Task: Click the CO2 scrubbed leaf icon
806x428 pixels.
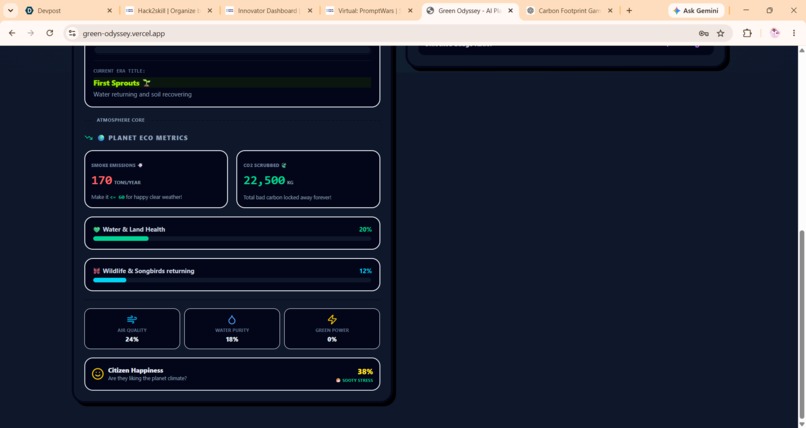Action: click(x=284, y=165)
